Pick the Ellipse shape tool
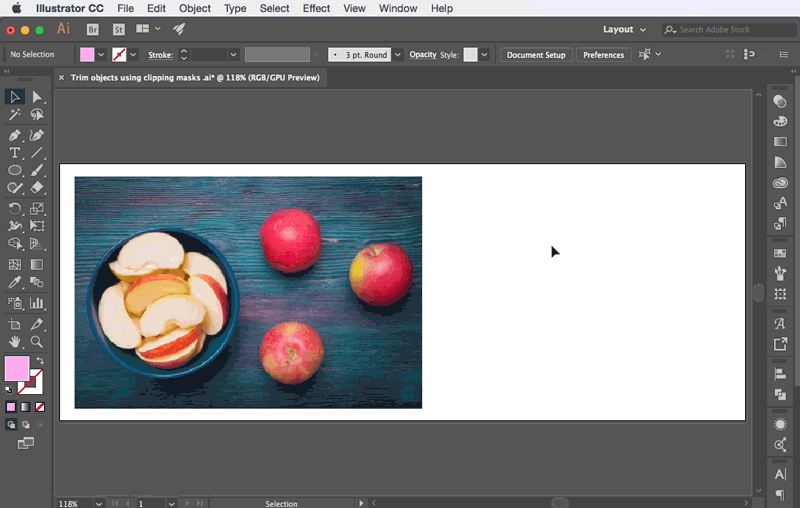This screenshot has width=800, height=508. coord(15,171)
